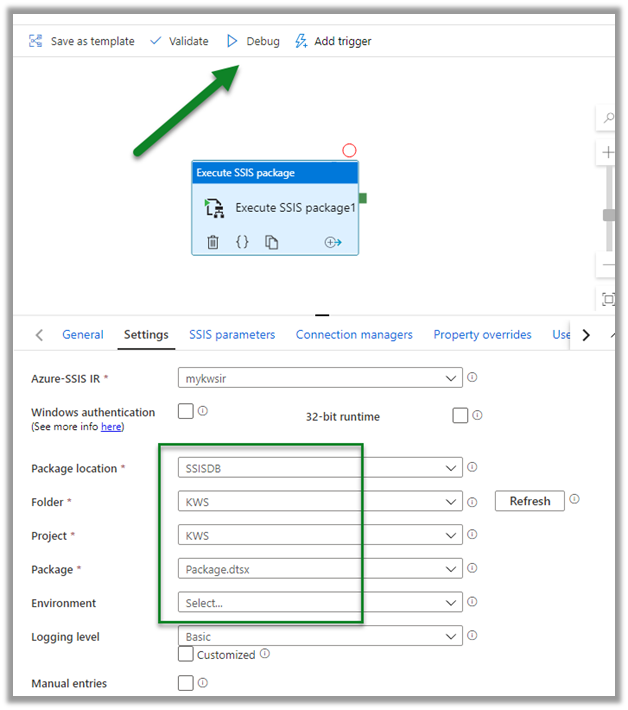This screenshot has width=628, height=710.
Task: Click the Save as template icon
Action: coord(36,41)
